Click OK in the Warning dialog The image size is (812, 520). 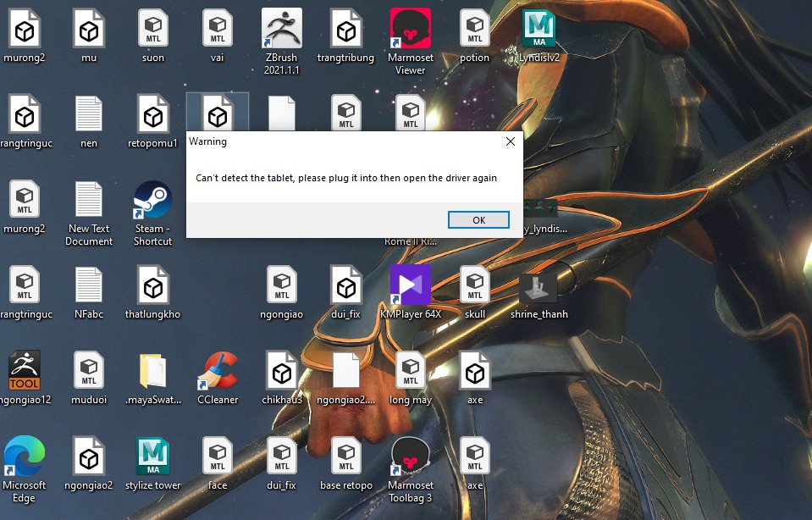tap(478, 220)
